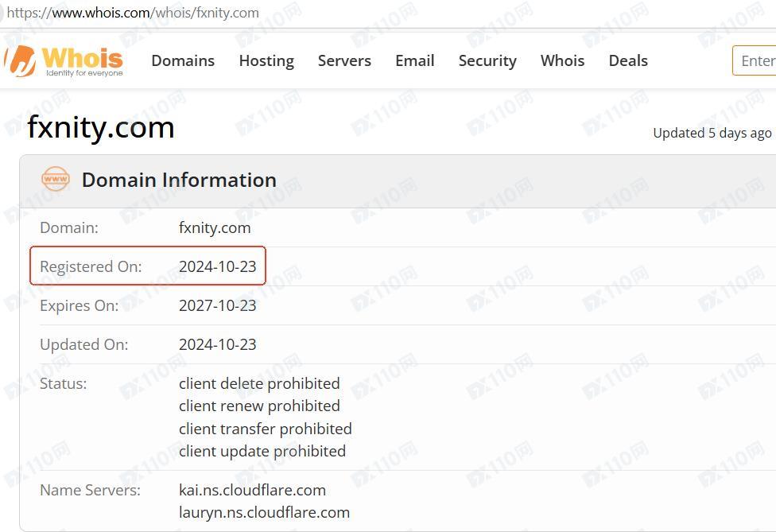Click the 'Name Servers:' label
The image size is (776, 532).
click(x=90, y=490)
